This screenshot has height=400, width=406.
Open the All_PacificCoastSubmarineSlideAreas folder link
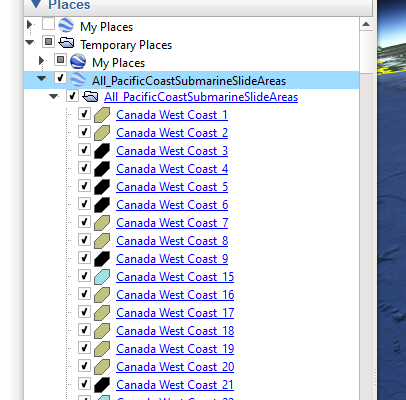pyautogui.click(x=201, y=97)
